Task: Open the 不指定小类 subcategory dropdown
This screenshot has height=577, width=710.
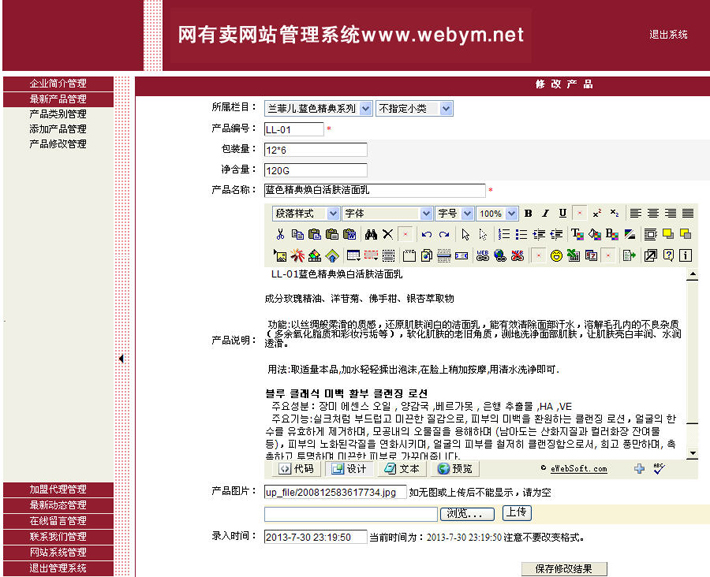Action: (414, 109)
